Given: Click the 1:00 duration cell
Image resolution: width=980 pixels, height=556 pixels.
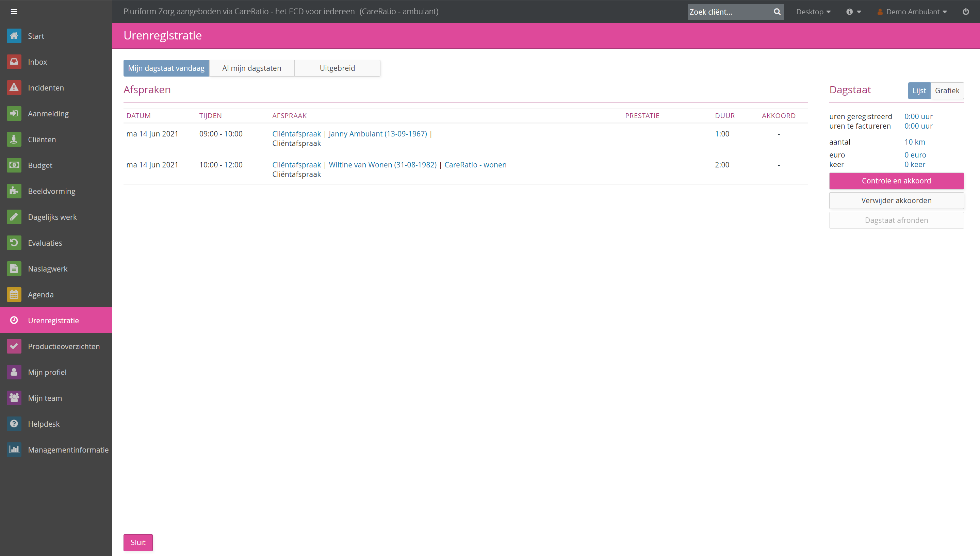Looking at the screenshot, I should click(722, 134).
